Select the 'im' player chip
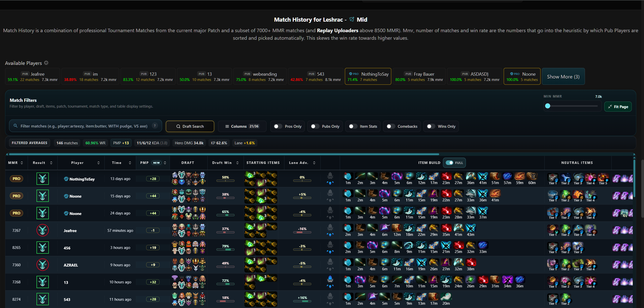This screenshot has width=644, height=308. (x=90, y=76)
